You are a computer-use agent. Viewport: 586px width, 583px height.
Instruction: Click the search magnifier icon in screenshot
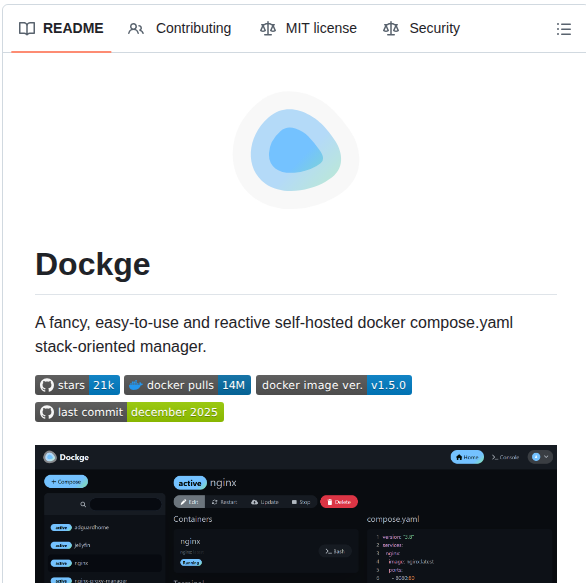coord(83,505)
